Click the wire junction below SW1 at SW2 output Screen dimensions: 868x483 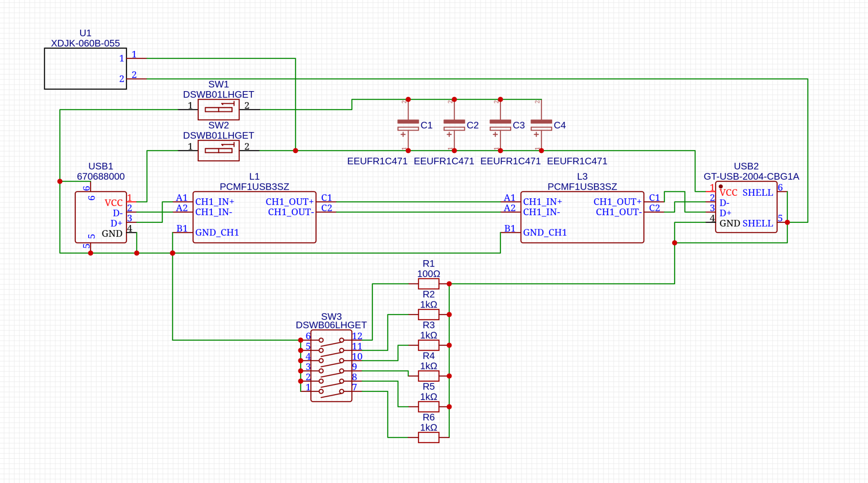pyautogui.click(x=295, y=151)
